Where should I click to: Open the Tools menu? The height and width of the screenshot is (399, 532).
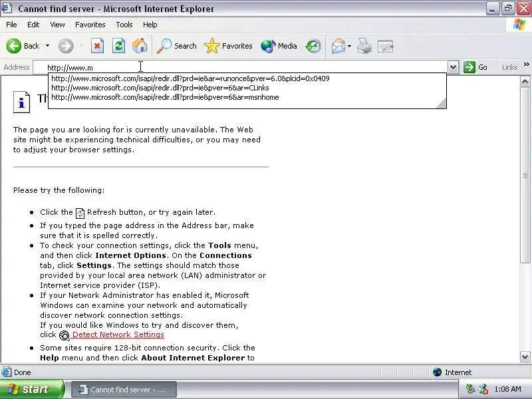point(124,25)
